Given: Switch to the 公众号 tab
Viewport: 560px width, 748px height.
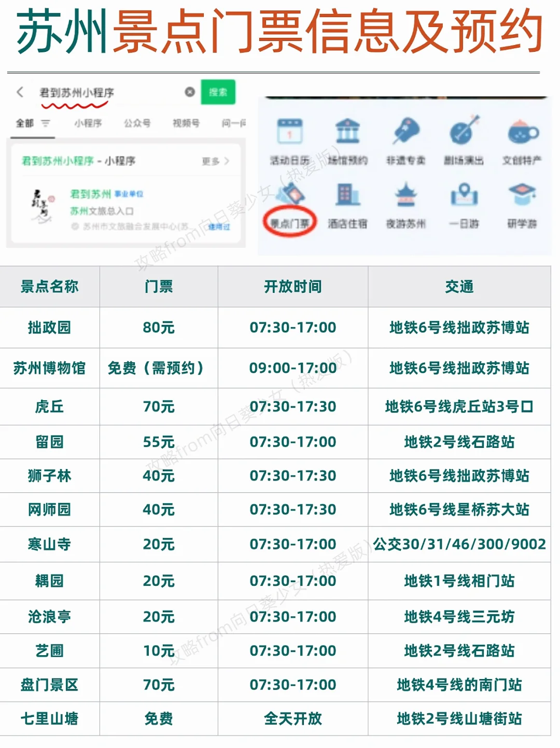Looking at the screenshot, I should [x=137, y=123].
